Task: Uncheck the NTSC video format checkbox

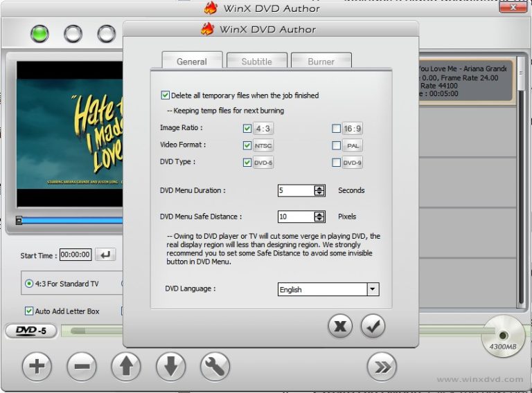Action: [247, 146]
